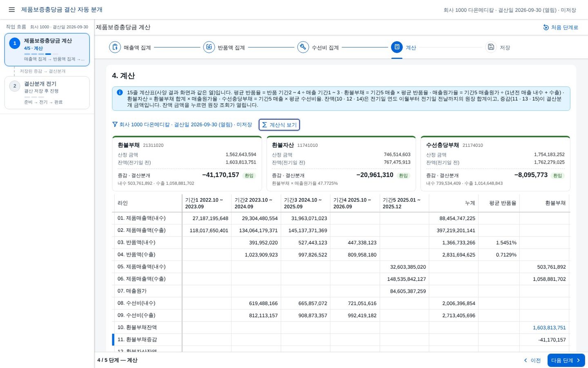
Task: Click the 반품액 집계 step icon
Action: pos(209,47)
